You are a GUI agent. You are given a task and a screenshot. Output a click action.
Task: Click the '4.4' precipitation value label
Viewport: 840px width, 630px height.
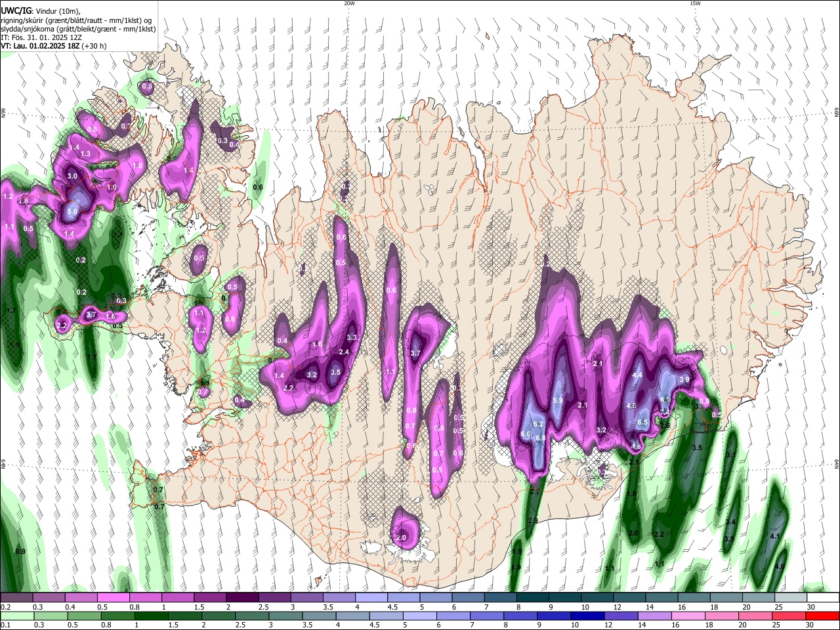click(x=637, y=375)
